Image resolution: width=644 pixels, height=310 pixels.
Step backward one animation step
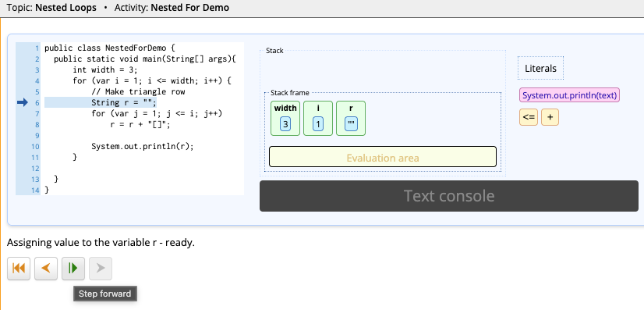point(46,269)
